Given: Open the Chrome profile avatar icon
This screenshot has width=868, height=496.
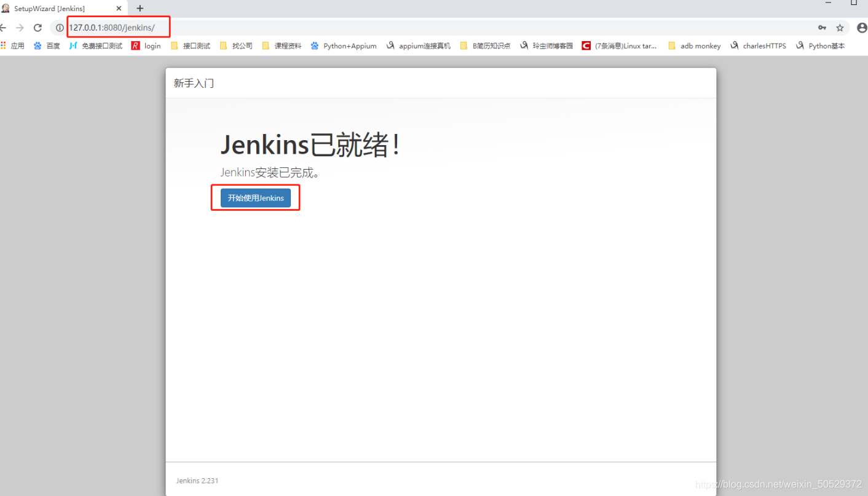Looking at the screenshot, I should 862,28.
